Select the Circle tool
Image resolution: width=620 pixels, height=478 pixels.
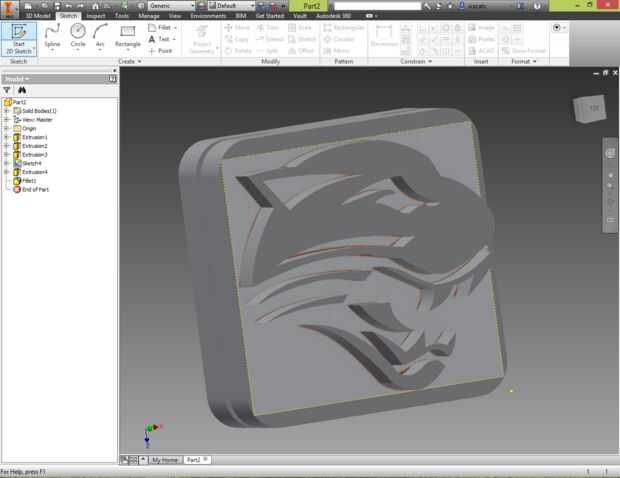pyautogui.click(x=78, y=36)
